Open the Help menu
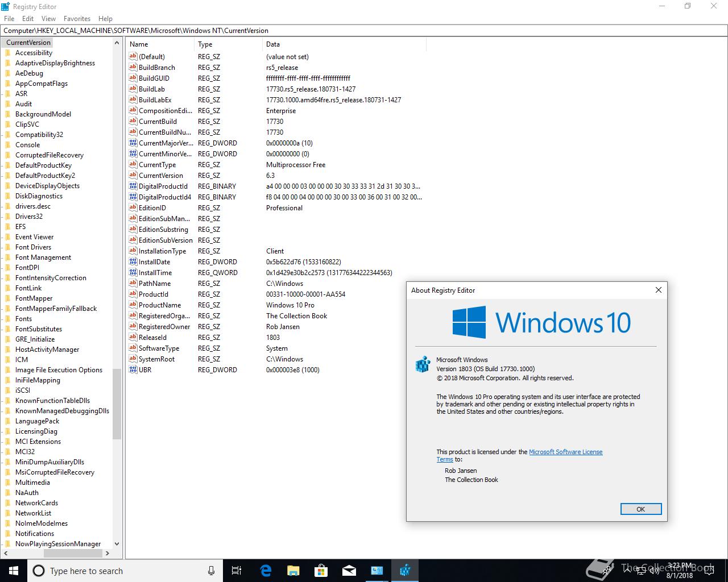Image resolution: width=728 pixels, height=582 pixels. pyautogui.click(x=105, y=19)
